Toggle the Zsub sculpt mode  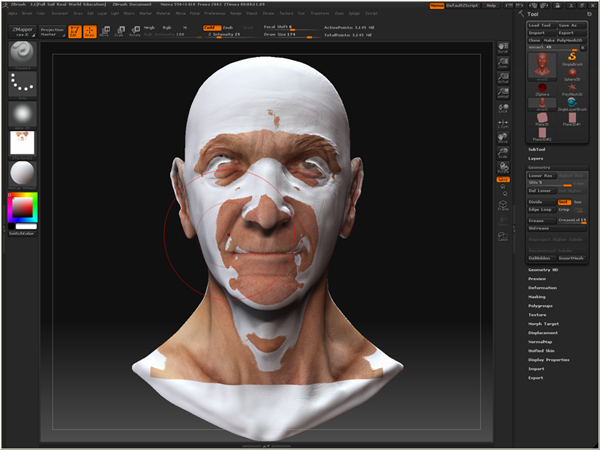coord(228,28)
